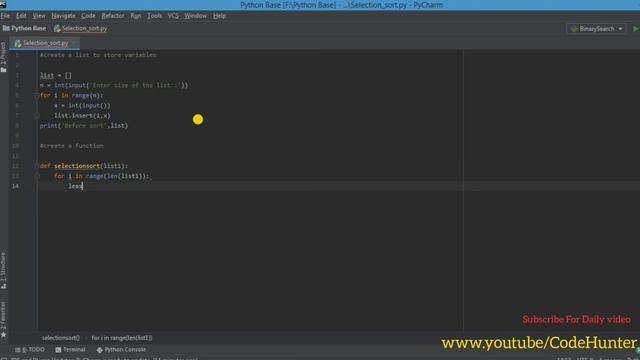Viewport: 640px width, 360px height.
Task: Open the Help menu
Action: pos(219,16)
